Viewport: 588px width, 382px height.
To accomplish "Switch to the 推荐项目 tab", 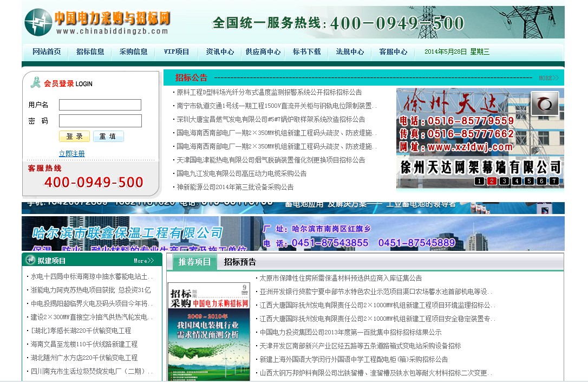I will 194,262.
